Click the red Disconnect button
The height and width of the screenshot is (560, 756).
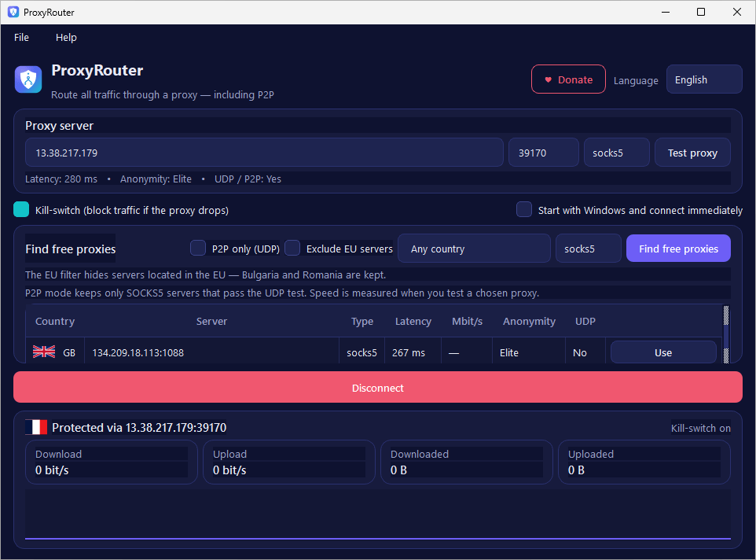pos(378,387)
